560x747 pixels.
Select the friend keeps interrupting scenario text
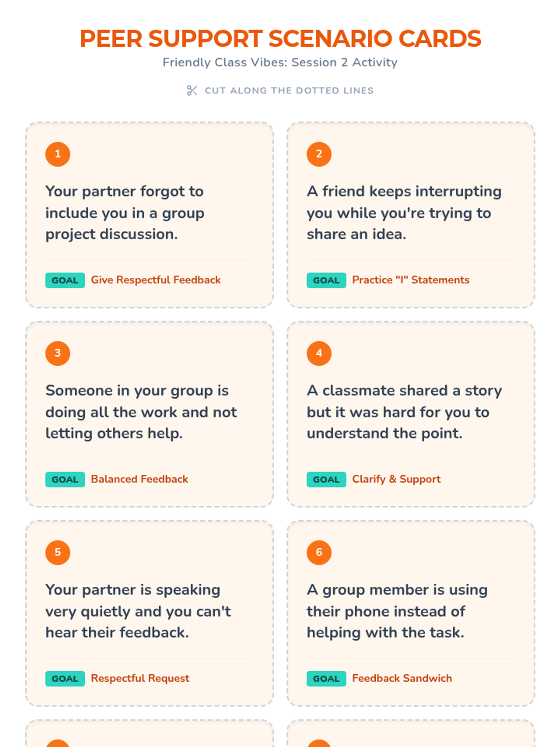point(404,213)
